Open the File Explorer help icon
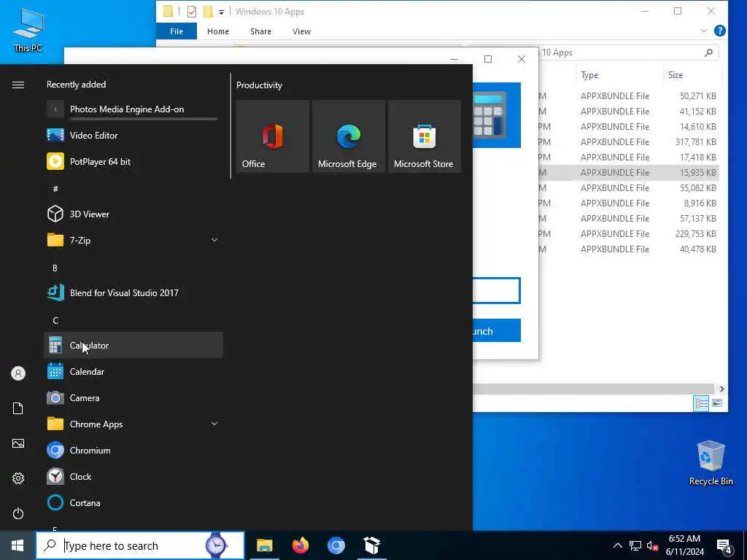This screenshot has width=747, height=560. point(720,31)
